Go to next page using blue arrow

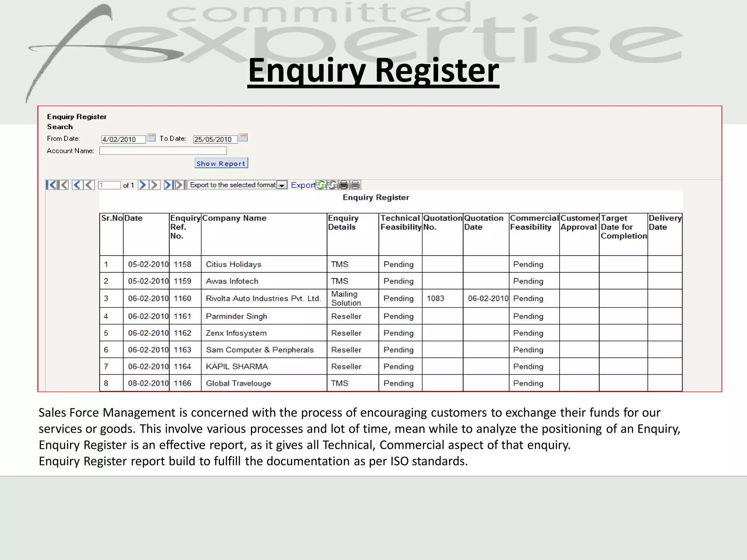pos(143,185)
